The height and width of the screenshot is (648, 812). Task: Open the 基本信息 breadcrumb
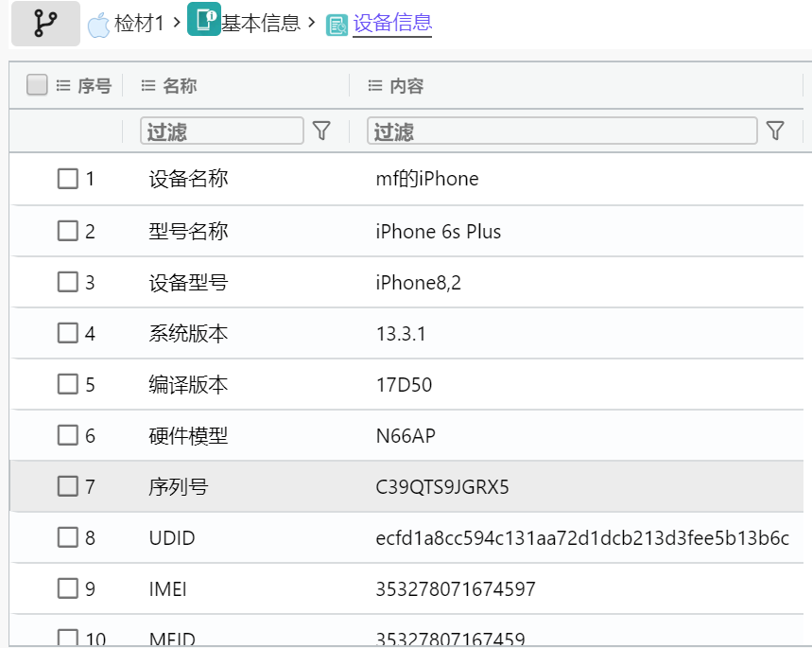[x=261, y=24]
